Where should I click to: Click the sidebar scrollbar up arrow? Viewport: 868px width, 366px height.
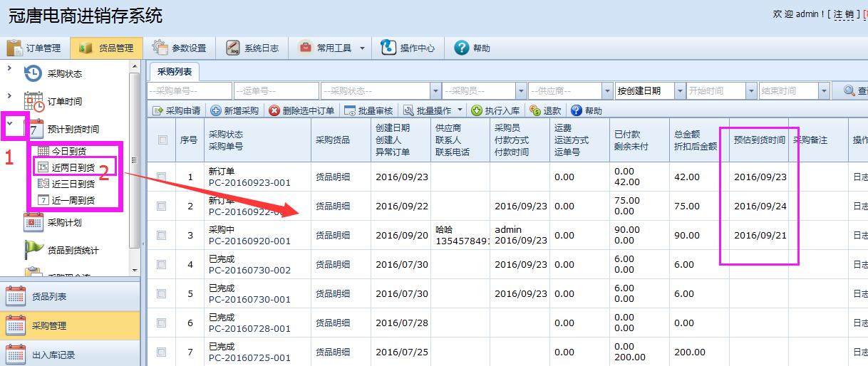point(134,65)
